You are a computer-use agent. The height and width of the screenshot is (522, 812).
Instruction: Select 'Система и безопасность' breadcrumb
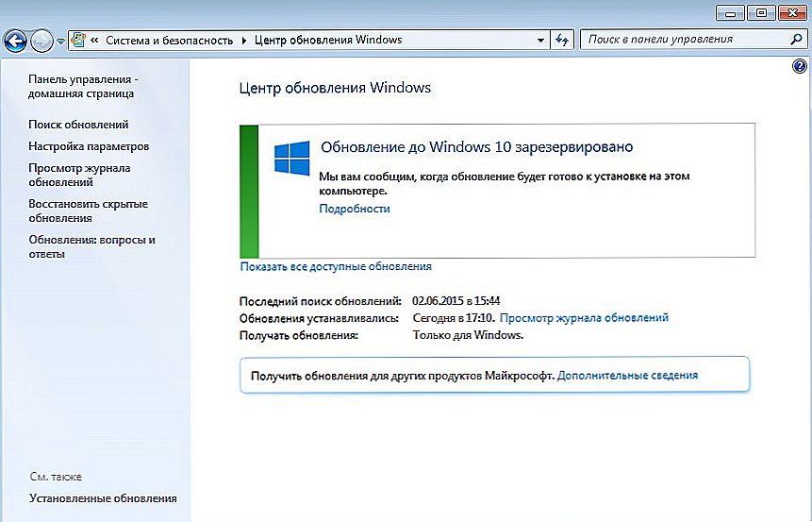(170, 40)
